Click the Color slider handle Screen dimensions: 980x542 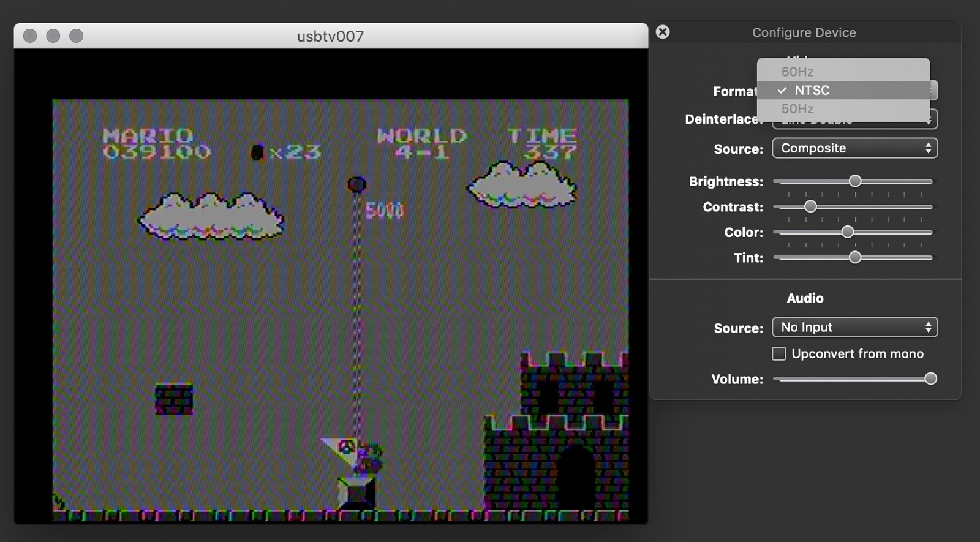847,231
